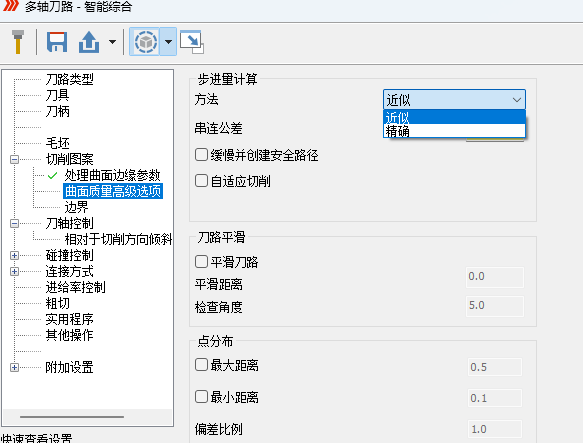Select 曲面质量高级选项 tree item

click(x=113, y=191)
